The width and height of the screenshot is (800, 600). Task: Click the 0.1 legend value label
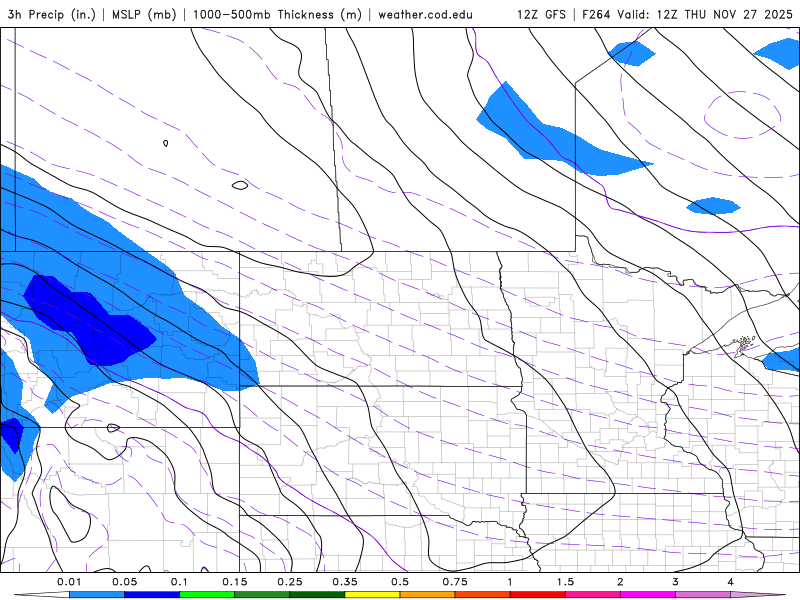pos(179,582)
